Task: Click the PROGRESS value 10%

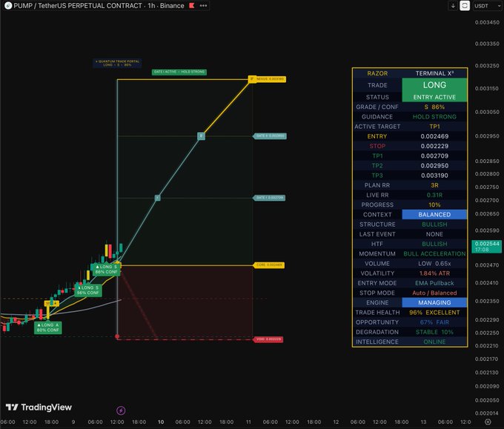Action: (x=434, y=205)
